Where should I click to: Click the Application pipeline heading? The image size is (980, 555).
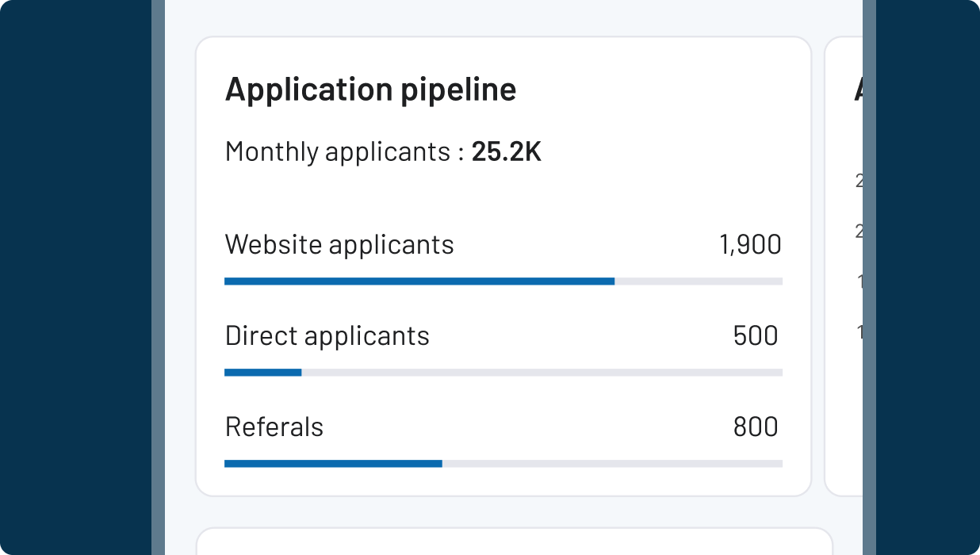[370, 90]
